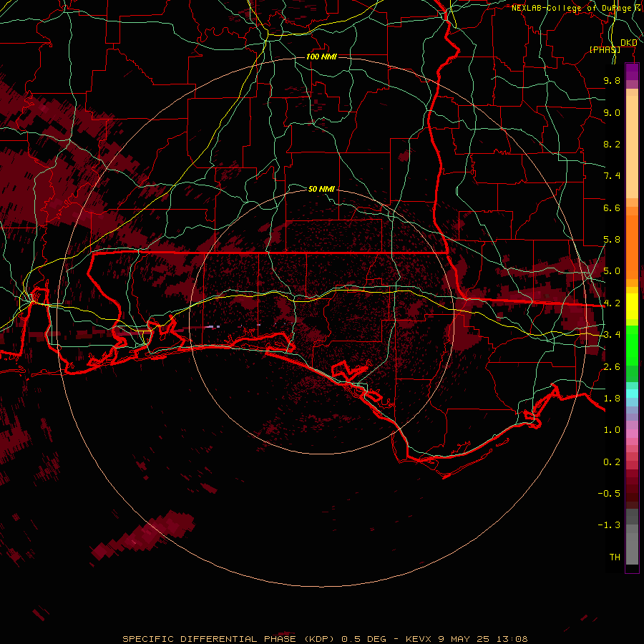Choose the 1.8 legend value

(x=612, y=399)
